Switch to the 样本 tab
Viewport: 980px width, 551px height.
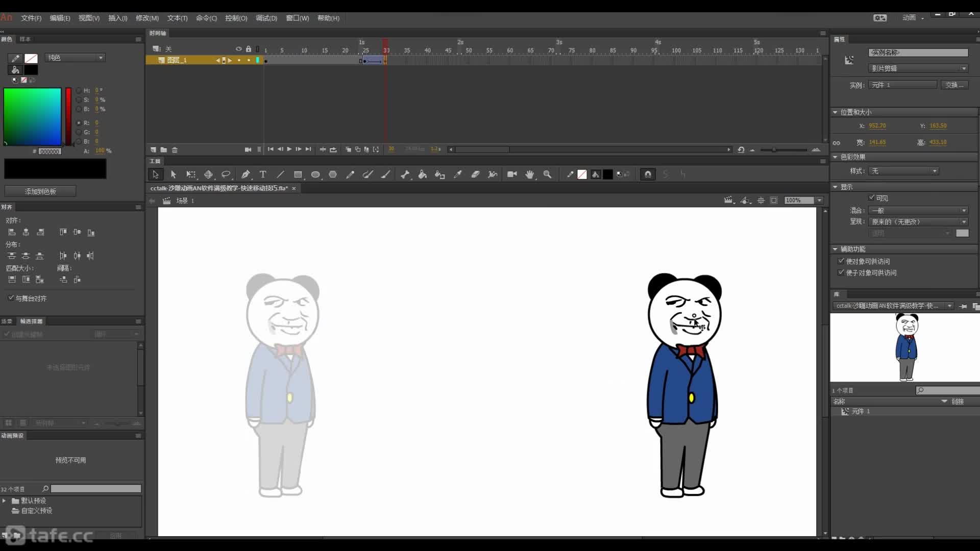click(x=25, y=39)
